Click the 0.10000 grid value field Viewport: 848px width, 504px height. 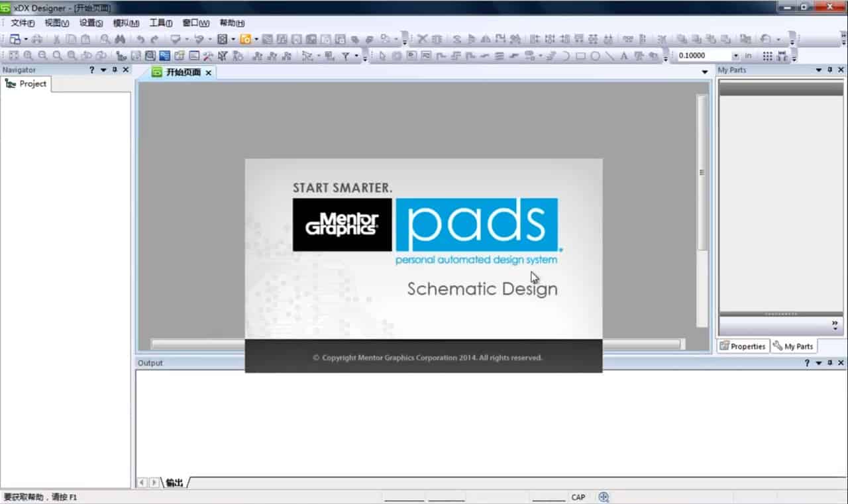point(702,56)
